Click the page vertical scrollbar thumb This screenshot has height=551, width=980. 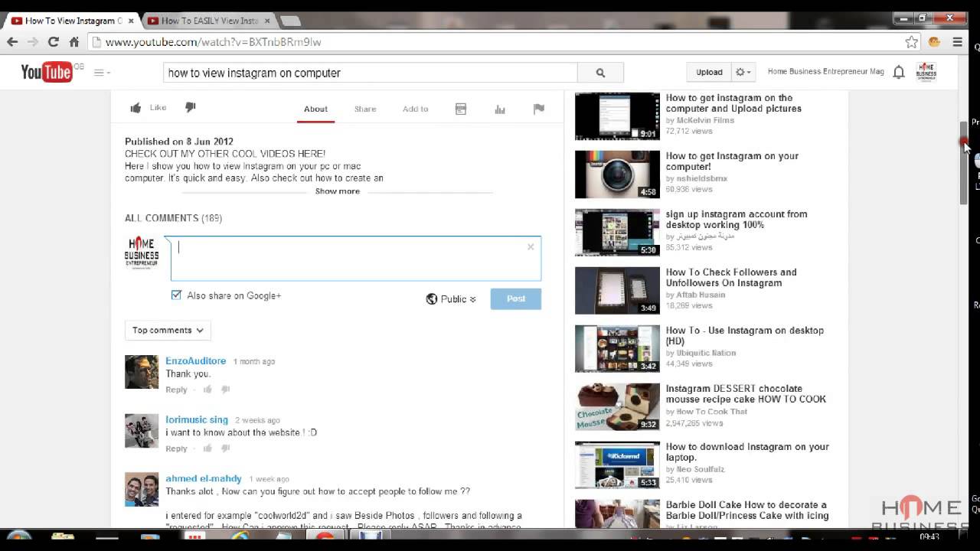(964, 162)
